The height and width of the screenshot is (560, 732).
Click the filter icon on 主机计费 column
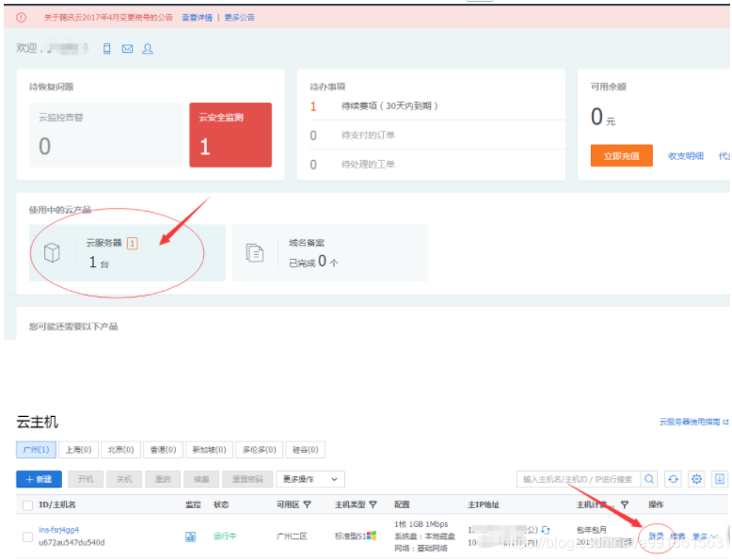point(625,504)
